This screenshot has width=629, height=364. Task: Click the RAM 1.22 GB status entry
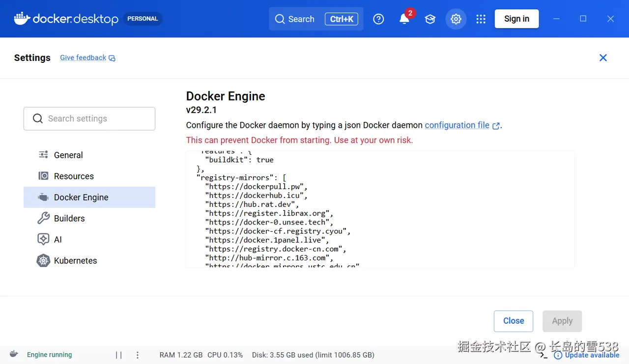(x=181, y=355)
